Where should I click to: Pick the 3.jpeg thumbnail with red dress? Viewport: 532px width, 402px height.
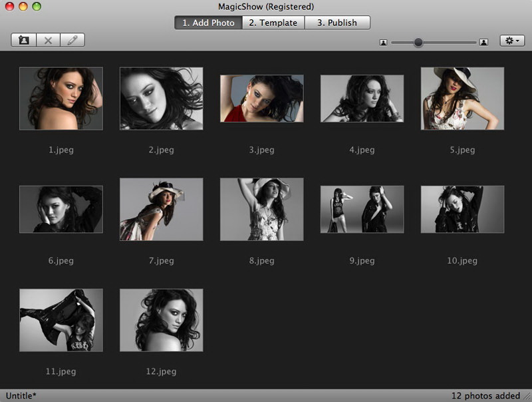[x=262, y=99]
